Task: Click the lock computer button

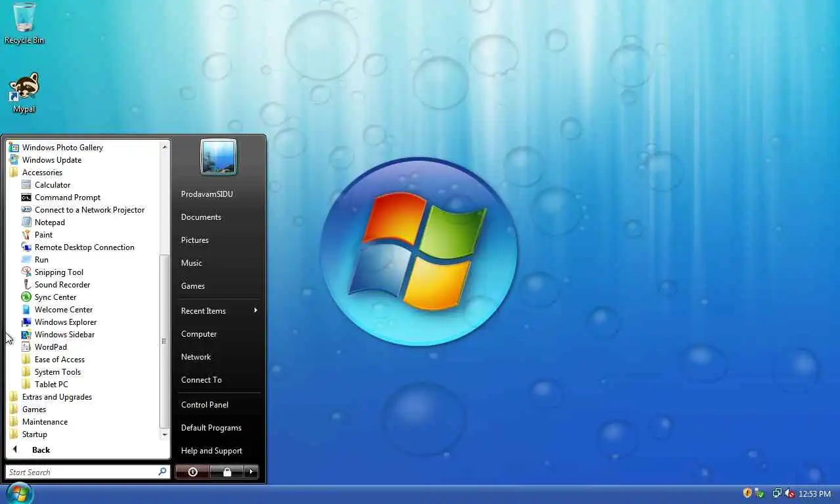Action: click(x=226, y=472)
